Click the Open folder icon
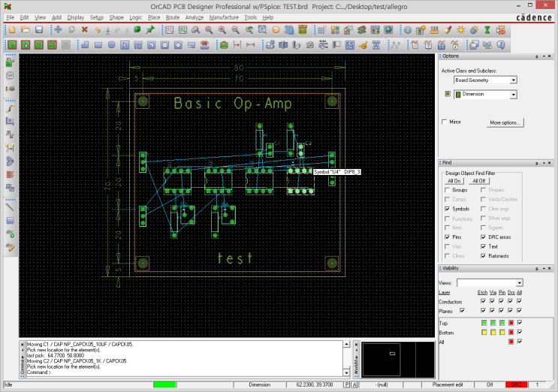 coord(25,30)
